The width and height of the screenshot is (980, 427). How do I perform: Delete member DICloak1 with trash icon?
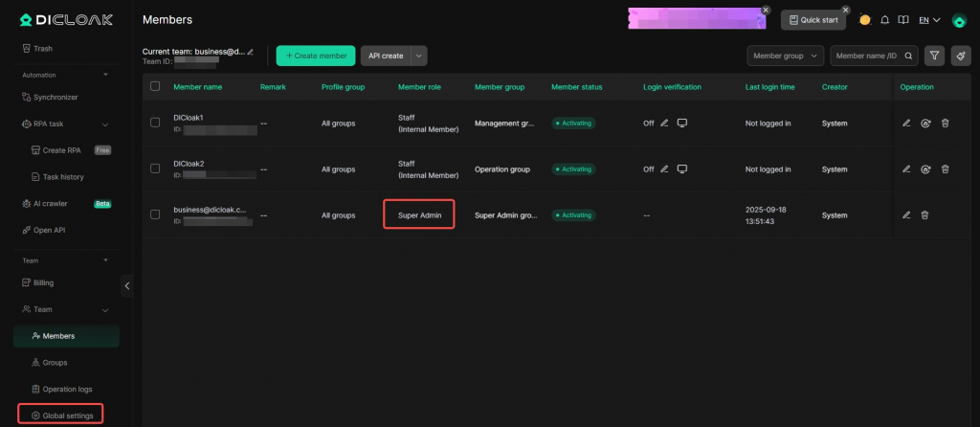point(945,123)
